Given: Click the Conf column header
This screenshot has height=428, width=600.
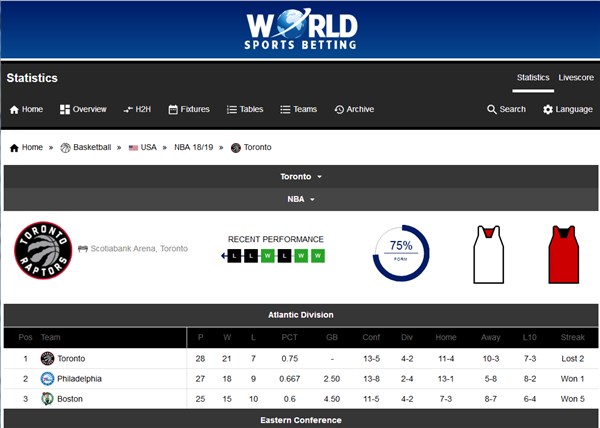Looking at the screenshot, I should [x=371, y=337].
